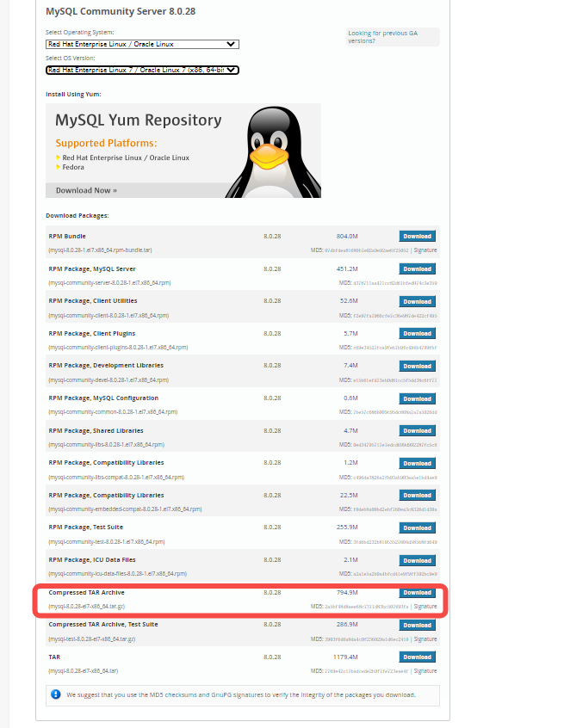Click 'MD5 checksums and GnuPG signatures' link
Screen dimensions: 564x728
(x=207, y=695)
